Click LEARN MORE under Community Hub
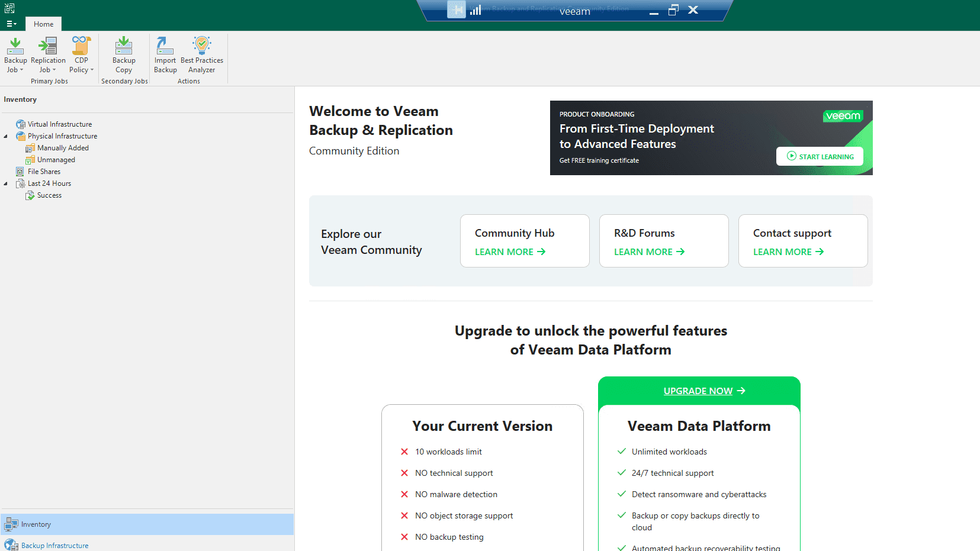The height and width of the screenshot is (551, 980). (510, 252)
